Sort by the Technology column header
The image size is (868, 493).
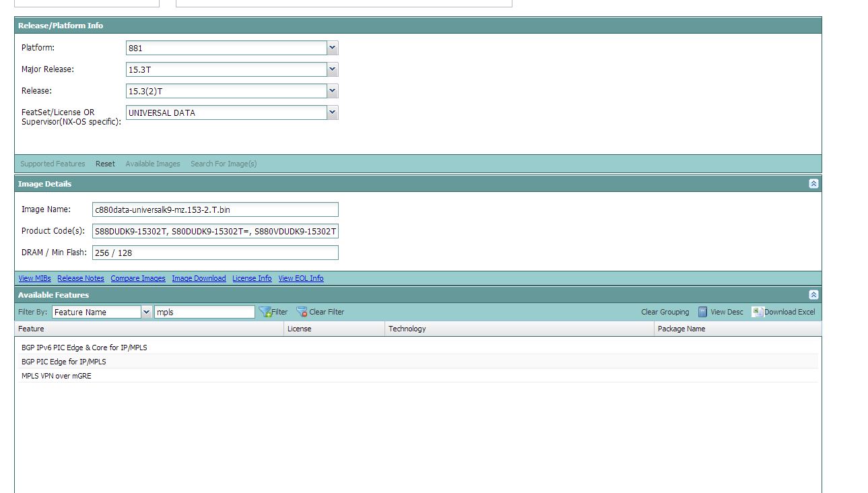point(520,329)
